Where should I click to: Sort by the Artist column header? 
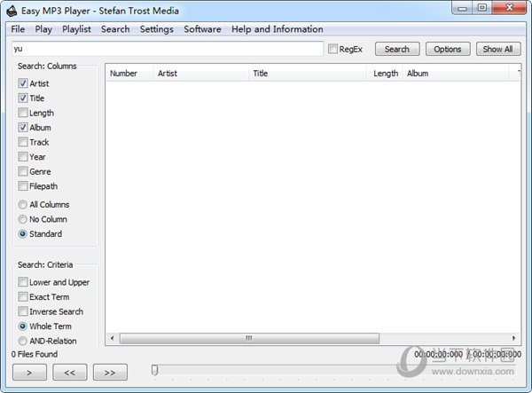coord(201,74)
